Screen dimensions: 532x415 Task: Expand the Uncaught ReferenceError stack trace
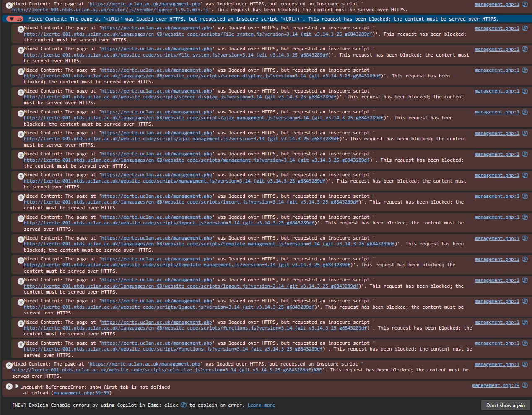coord(17,387)
